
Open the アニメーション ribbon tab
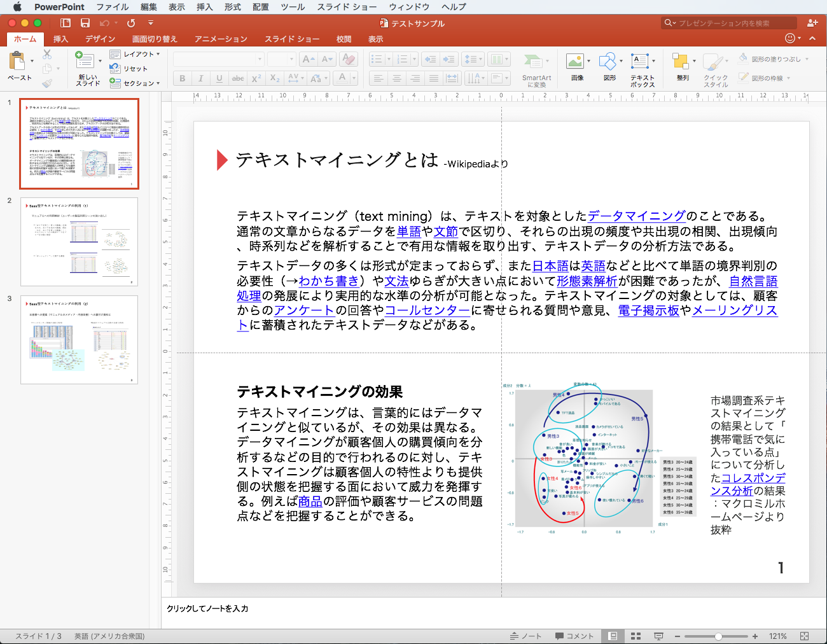[221, 39]
